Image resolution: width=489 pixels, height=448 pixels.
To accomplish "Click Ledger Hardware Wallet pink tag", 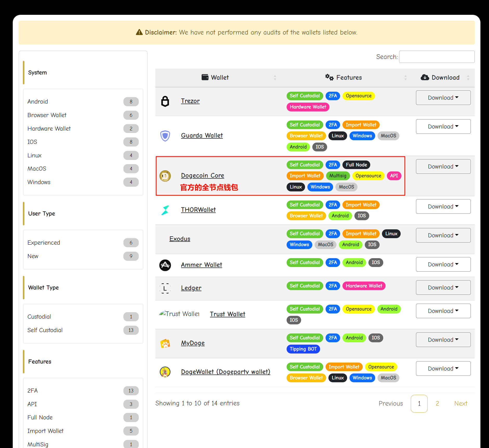I will click(x=364, y=286).
